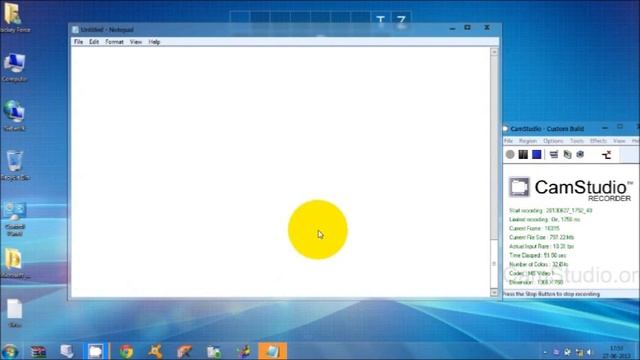Toggle the CamStudio toggle-view toolbar icon

(x=554, y=155)
